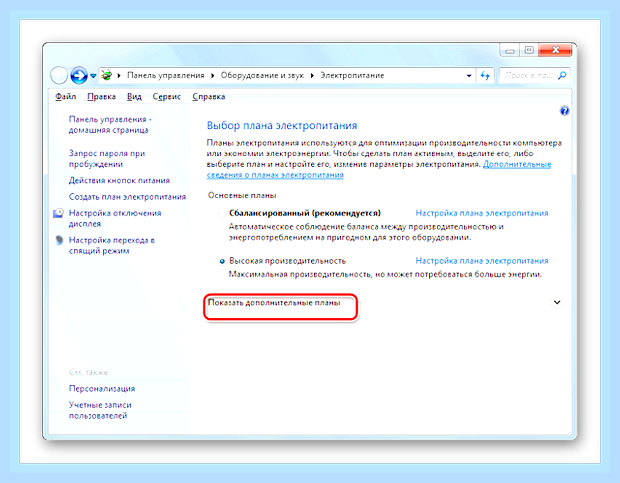Open the 'Файл' menu

tap(66, 96)
